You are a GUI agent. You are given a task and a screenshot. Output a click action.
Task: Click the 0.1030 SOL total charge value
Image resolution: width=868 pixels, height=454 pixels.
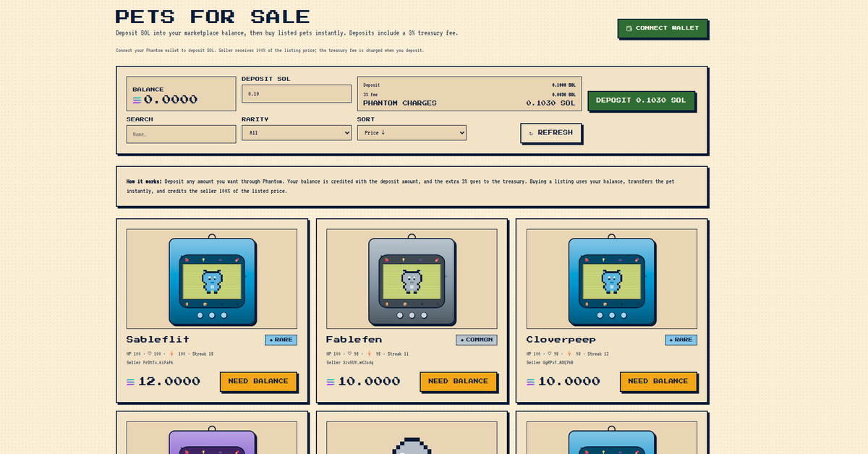pyautogui.click(x=550, y=103)
